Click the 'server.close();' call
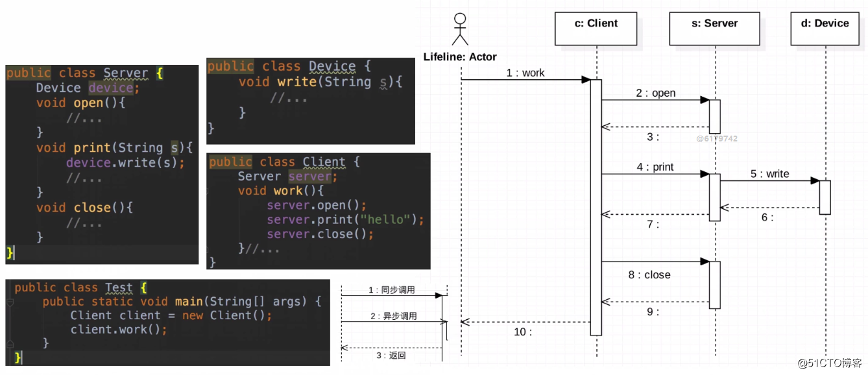The width and height of the screenshot is (868, 375). (x=320, y=234)
